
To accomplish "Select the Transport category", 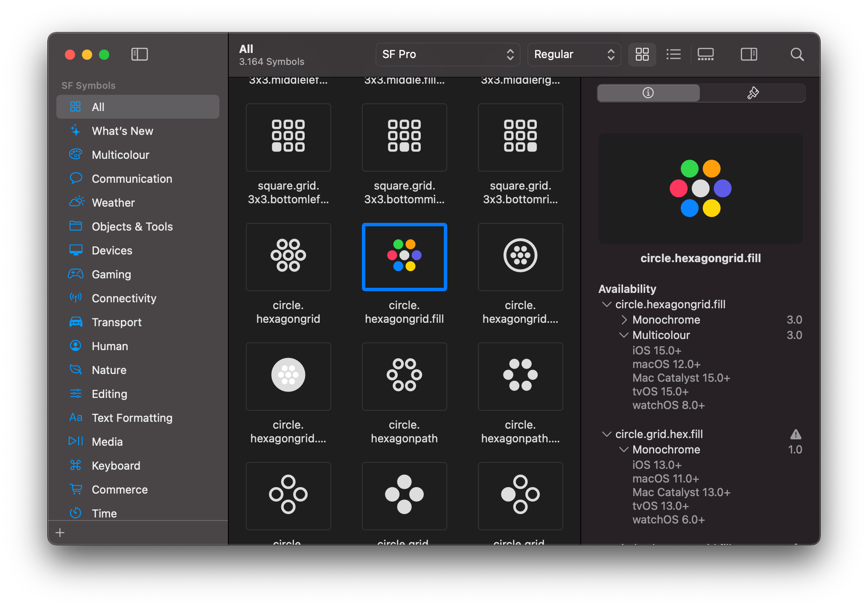I will click(117, 322).
